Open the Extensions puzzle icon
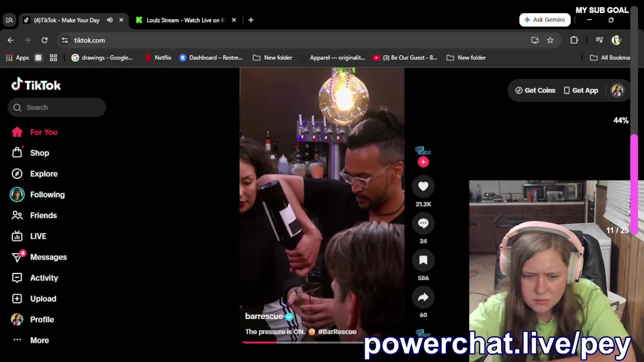Image resolution: width=644 pixels, height=362 pixels. pyautogui.click(x=574, y=40)
